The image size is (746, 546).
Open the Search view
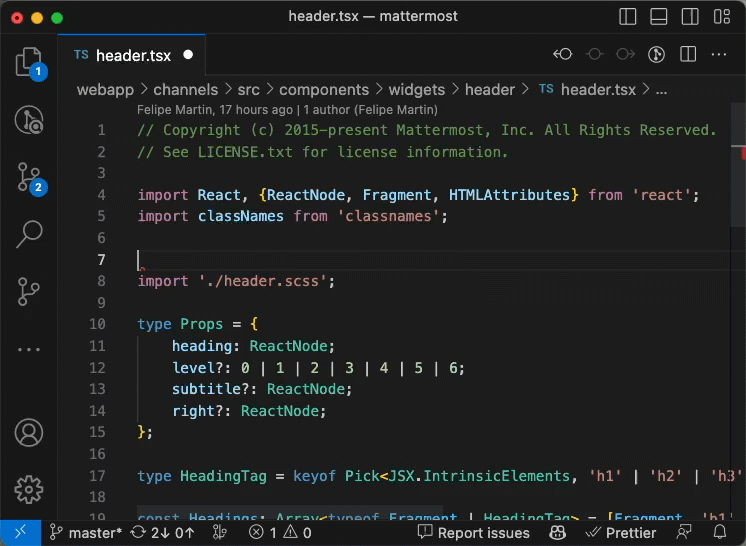(29, 234)
